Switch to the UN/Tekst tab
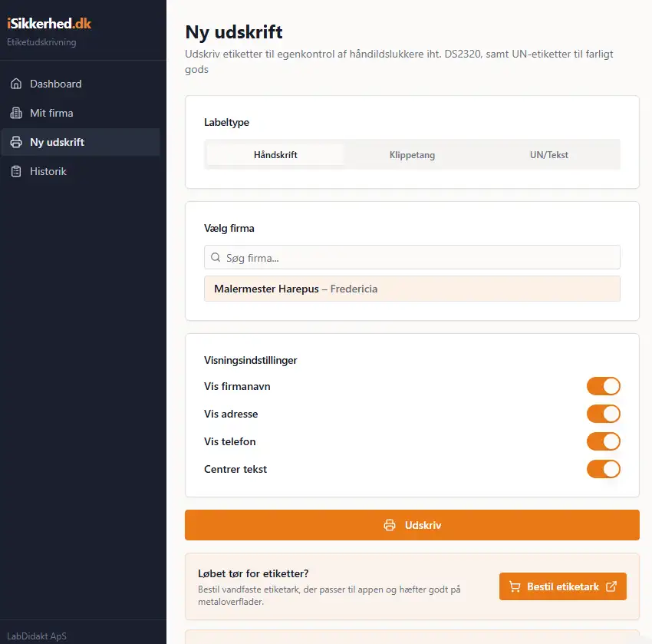 point(548,155)
